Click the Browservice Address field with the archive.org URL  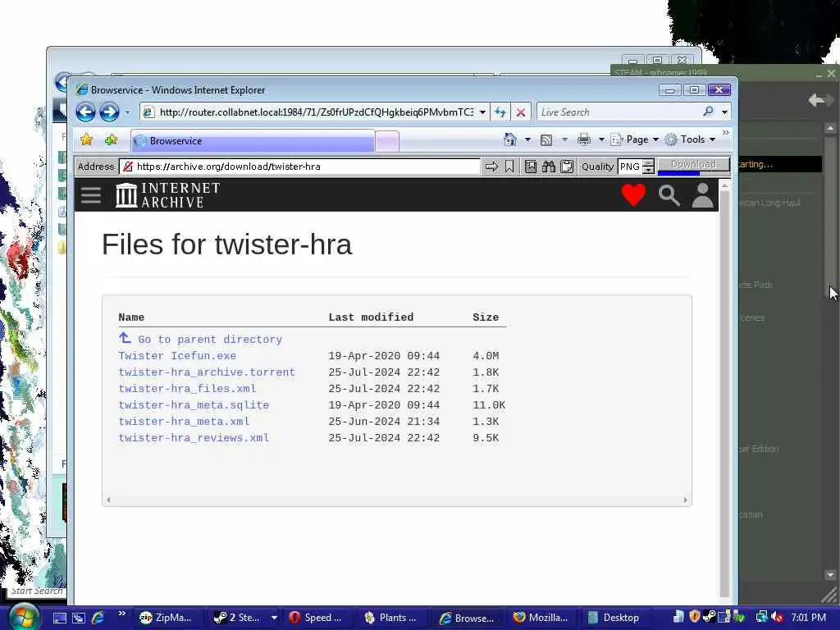pyautogui.click(x=299, y=167)
